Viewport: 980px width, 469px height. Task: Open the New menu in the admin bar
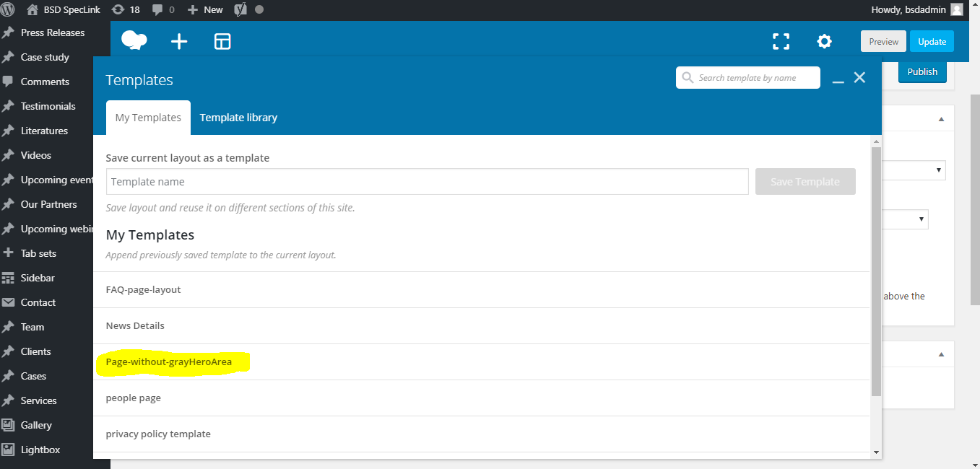click(204, 9)
